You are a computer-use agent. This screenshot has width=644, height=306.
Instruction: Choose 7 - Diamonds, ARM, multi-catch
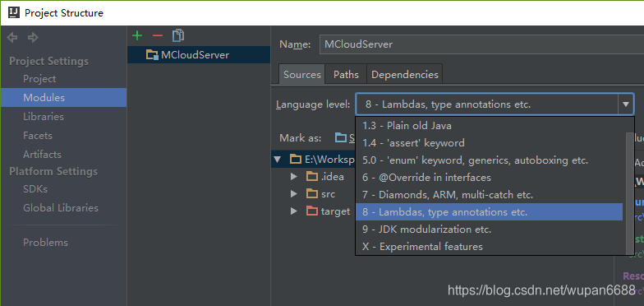point(490,194)
